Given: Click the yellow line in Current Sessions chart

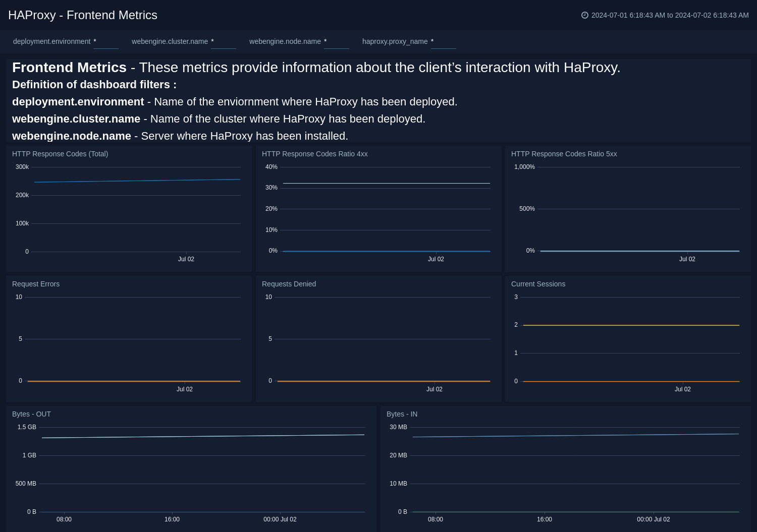Looking at the screenshot, I should pyautogui.click(x=631, y=325).
